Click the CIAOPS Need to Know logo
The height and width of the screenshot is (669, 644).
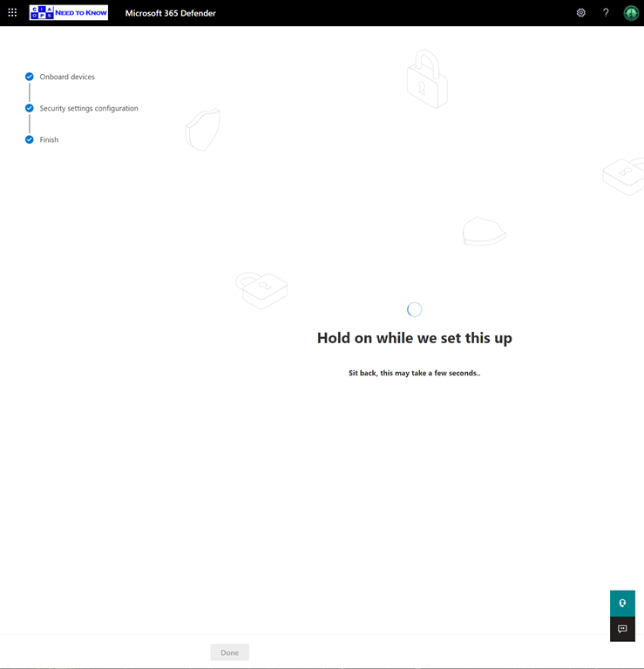68,13
